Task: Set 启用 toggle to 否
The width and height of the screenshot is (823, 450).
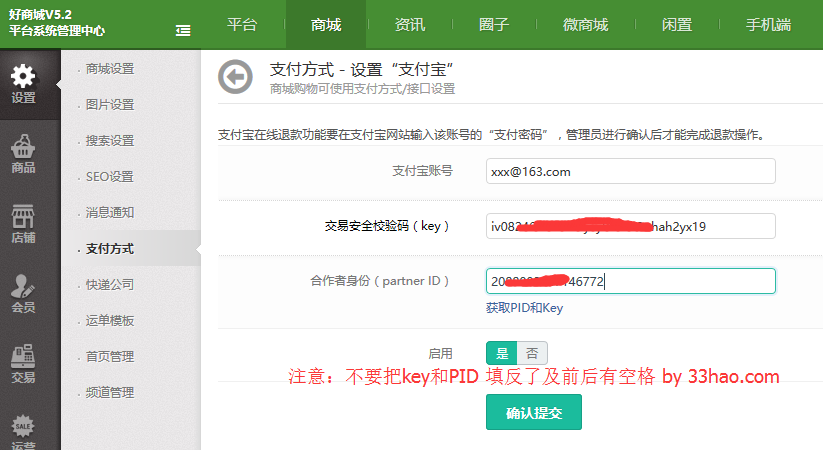Action: [532, 353]
